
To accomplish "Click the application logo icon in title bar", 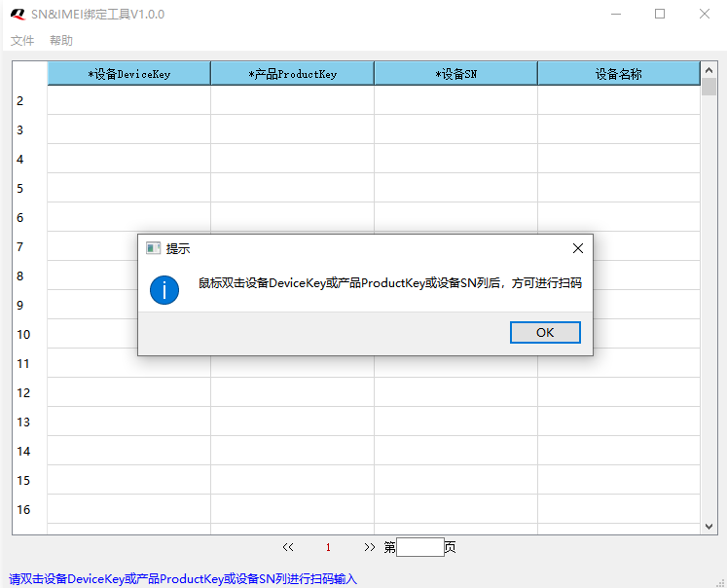I will point(18,15).
